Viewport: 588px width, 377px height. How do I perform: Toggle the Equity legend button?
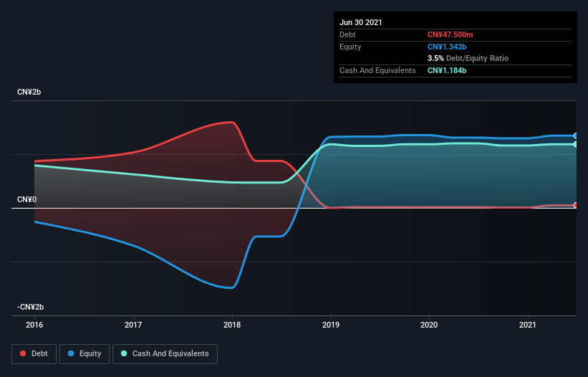[85, 354]
